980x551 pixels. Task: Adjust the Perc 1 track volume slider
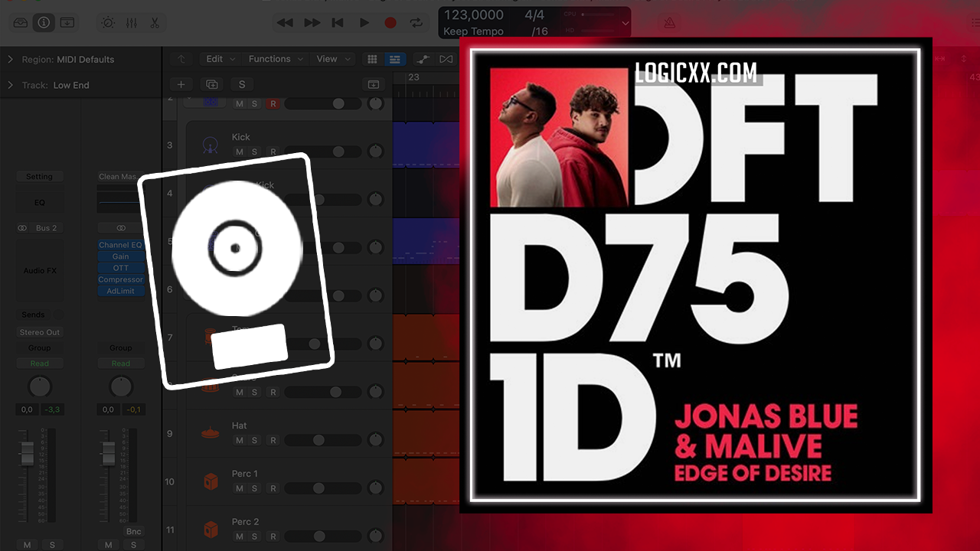pos(323,488)
